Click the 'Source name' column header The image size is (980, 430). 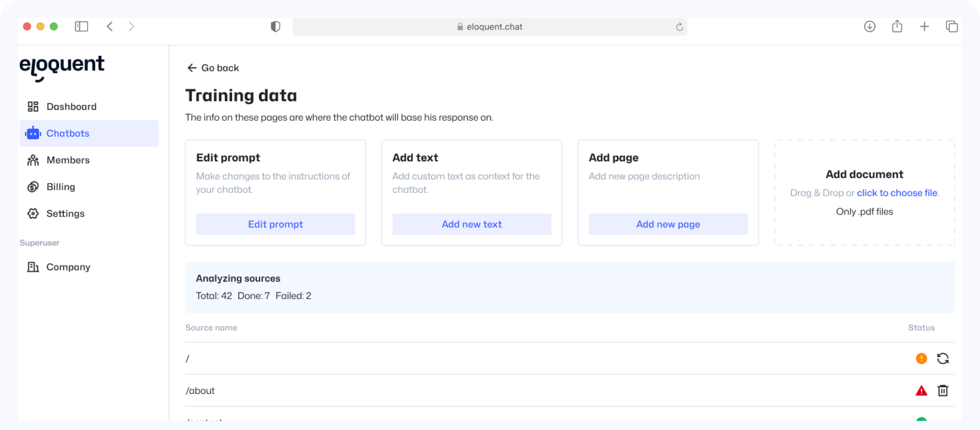[x=211, y=328]
